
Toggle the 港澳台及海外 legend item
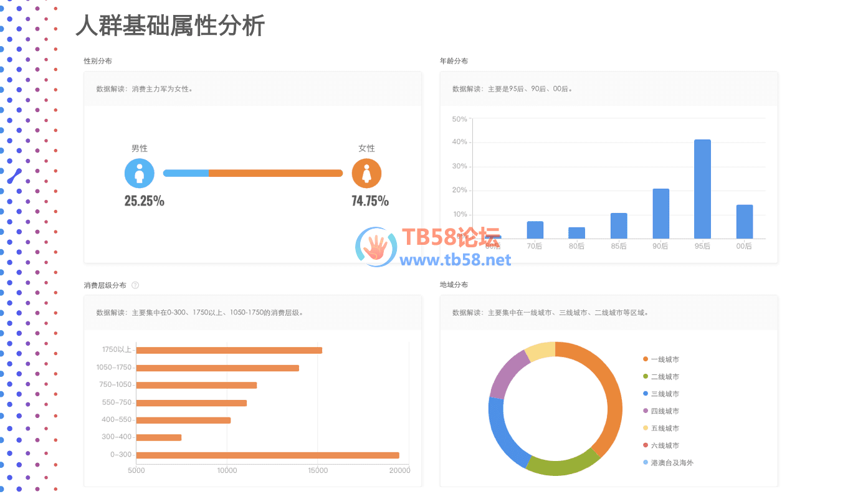pos(671,463)
